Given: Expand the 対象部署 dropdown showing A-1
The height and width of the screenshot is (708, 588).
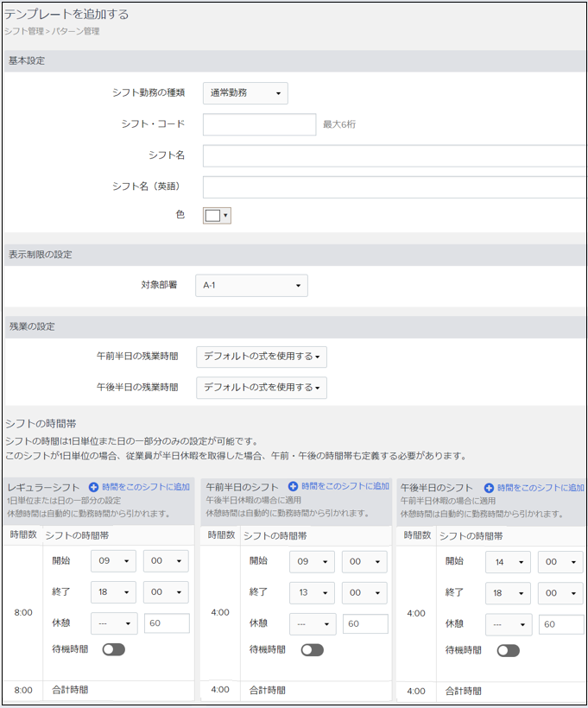Looking at the screenshot, I should pyautogui.click(x=251, y=285).
